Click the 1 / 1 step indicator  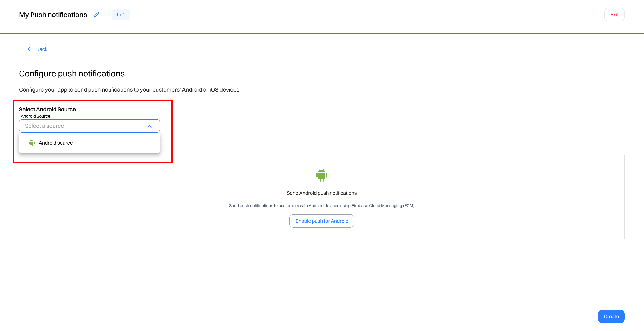pyautogui.click(x=120, y=15)
